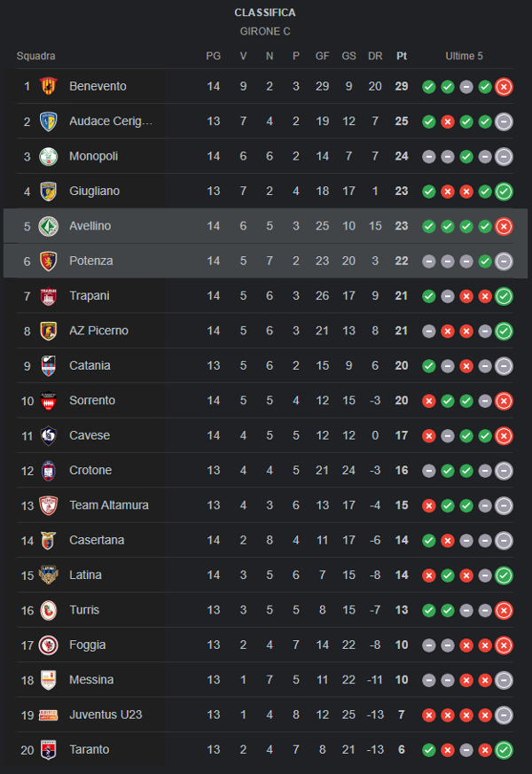
Task: Open the Audace Cerignola team link
Action: coord(111,121)
